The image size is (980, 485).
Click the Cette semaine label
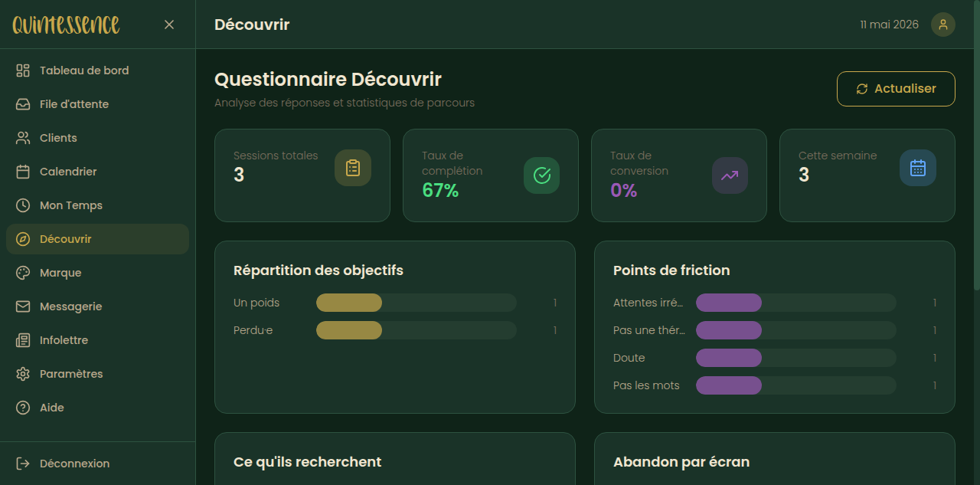click(x=838, y=156)
